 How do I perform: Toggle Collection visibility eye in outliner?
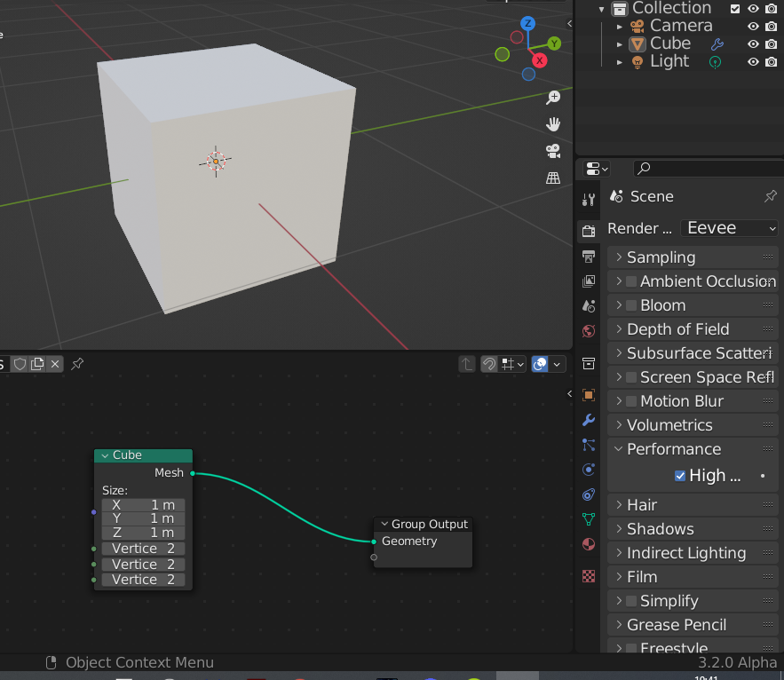[753, 9]
